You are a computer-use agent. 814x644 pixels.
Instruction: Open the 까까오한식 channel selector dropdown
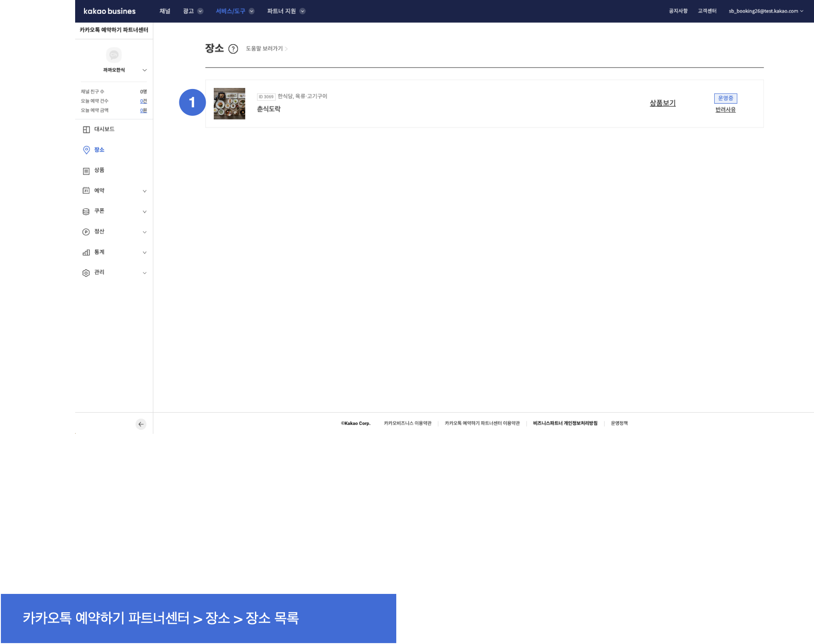[144, 70]
